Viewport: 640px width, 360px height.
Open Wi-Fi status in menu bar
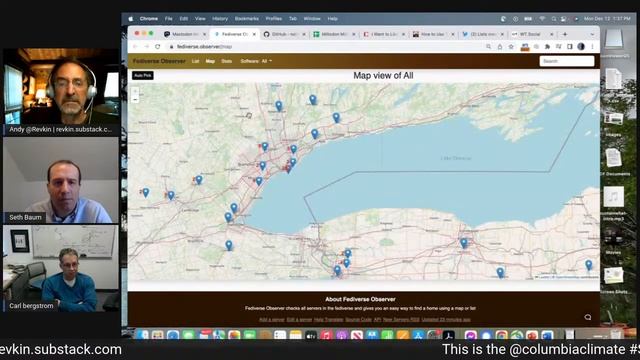click(542, 19)
